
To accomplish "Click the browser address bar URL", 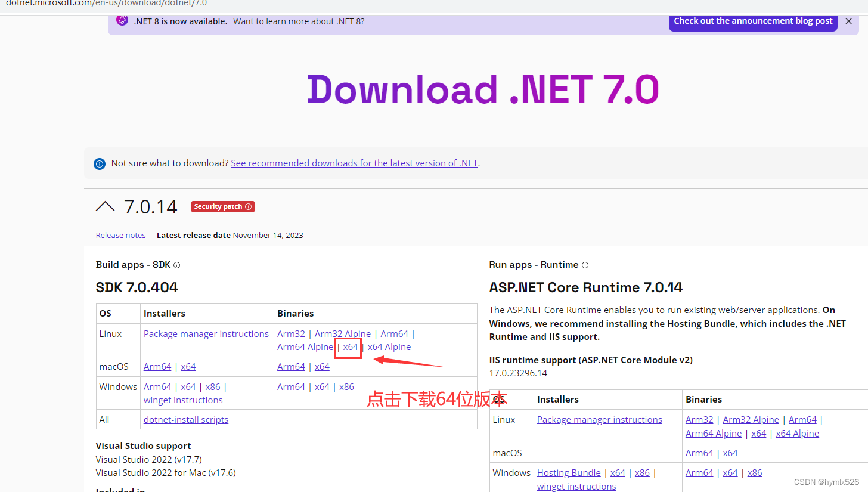I will [x=106, y=3].
